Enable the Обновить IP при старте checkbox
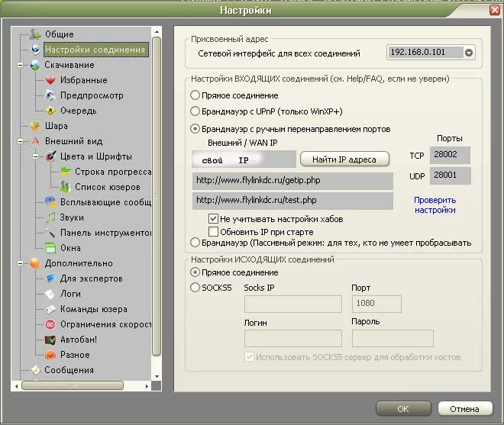 [213, 232]
